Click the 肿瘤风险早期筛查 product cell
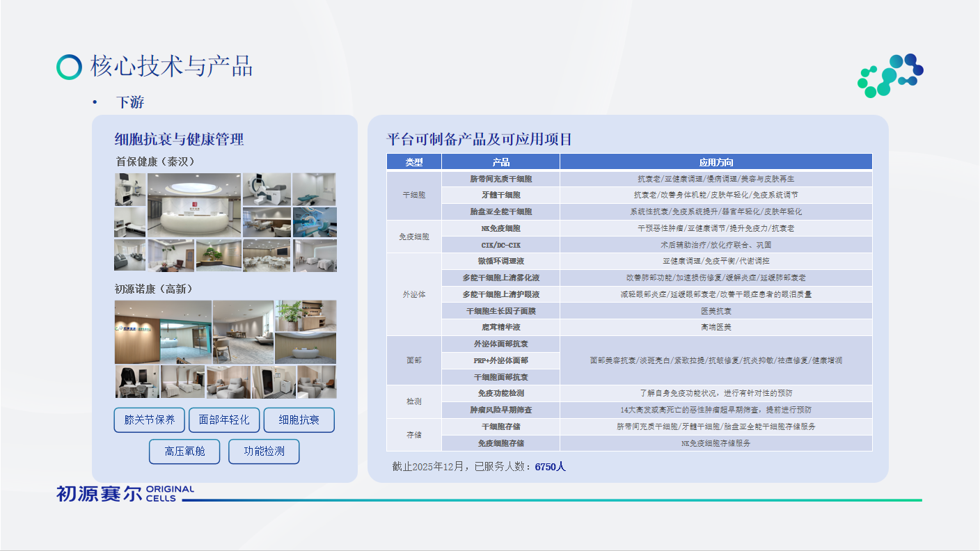Screen dimensions: 980x551 pyautogui.click(x=500, y=410)
